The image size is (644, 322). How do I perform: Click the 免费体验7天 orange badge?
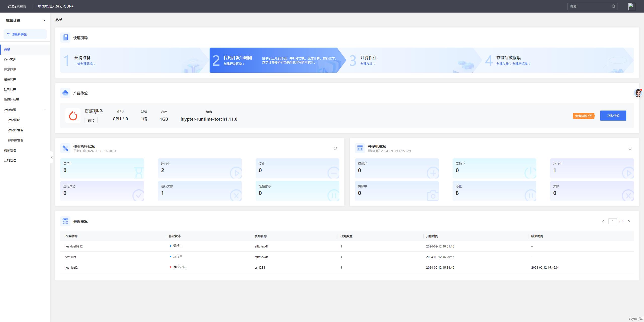point(584,116)
